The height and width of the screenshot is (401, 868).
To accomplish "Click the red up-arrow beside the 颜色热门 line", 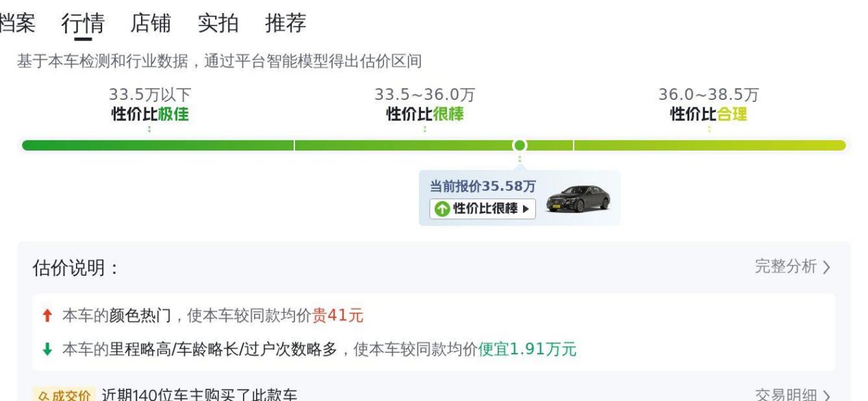I will pyautogui.click(x=47, y=315).
